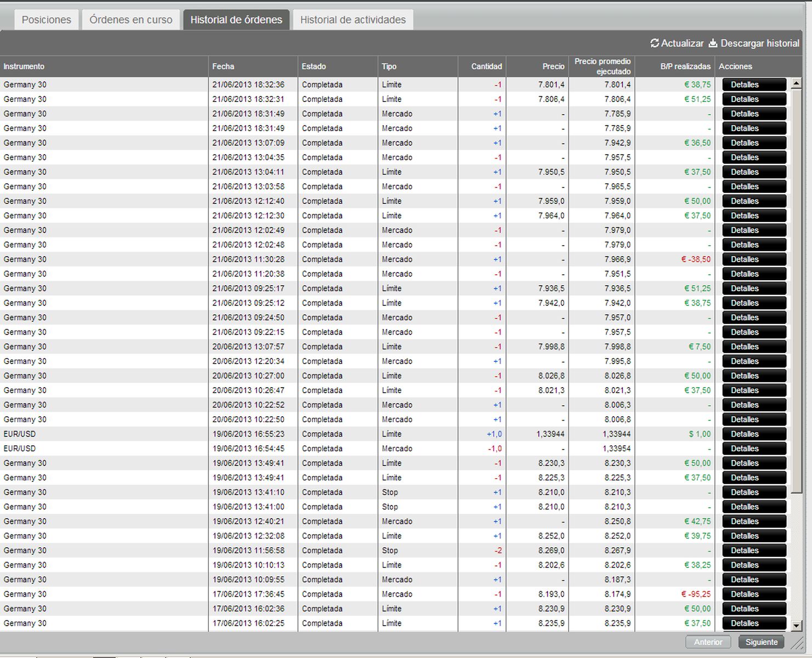Image resolution: width=812 pixels, height=658 pixels.
Task: Sort by the Fecha column header
Action: click(223, 66)
